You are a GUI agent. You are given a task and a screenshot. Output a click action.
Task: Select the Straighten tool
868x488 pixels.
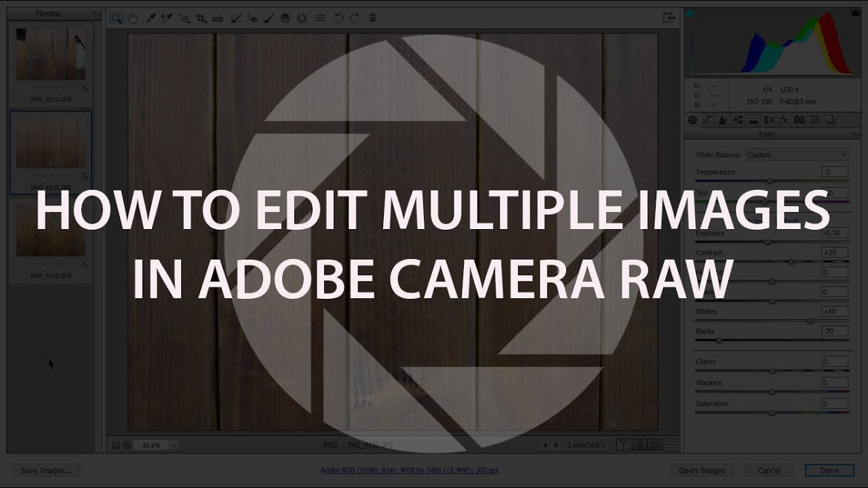[218, 18]
